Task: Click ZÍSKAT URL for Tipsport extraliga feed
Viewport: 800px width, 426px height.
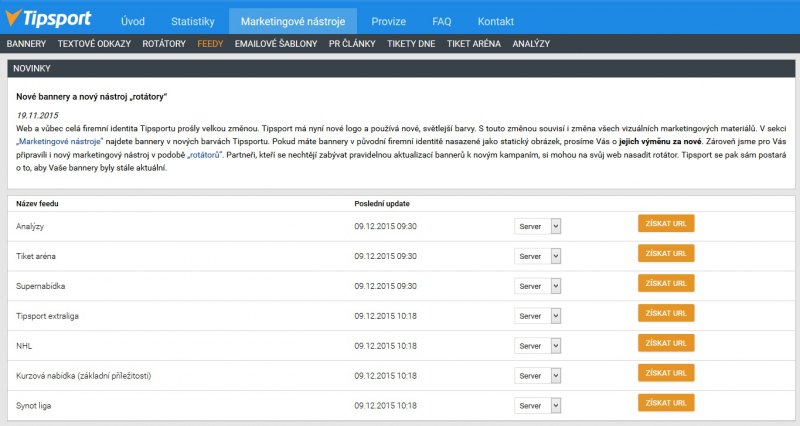Action: (x=666, y=313)
